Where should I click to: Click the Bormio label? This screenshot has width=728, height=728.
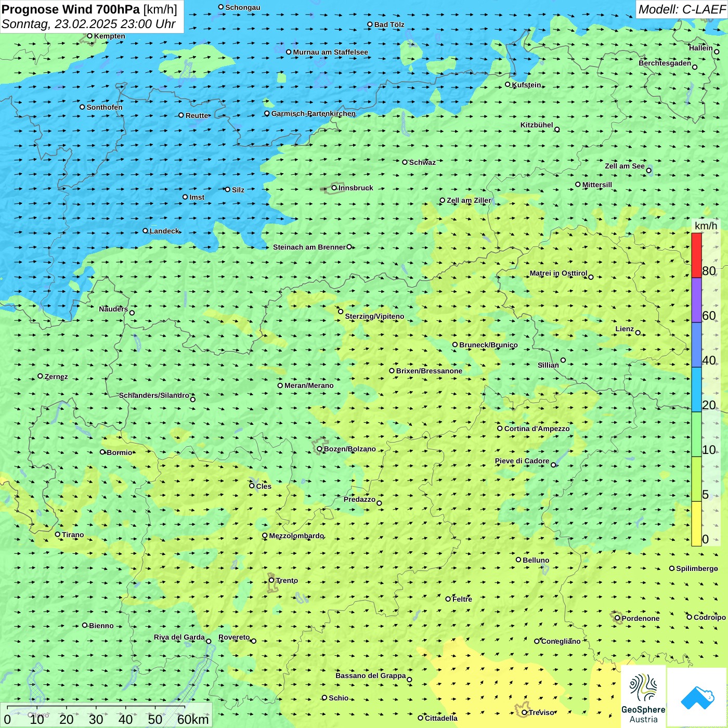(120, 452)
